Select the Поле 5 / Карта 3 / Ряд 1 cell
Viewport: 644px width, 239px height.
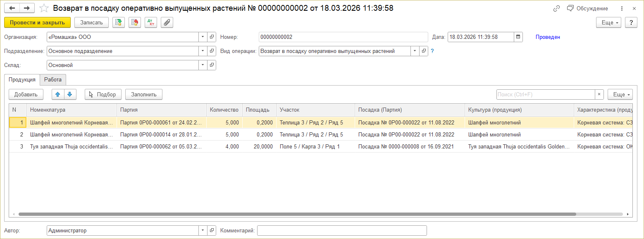coord(315,147)
